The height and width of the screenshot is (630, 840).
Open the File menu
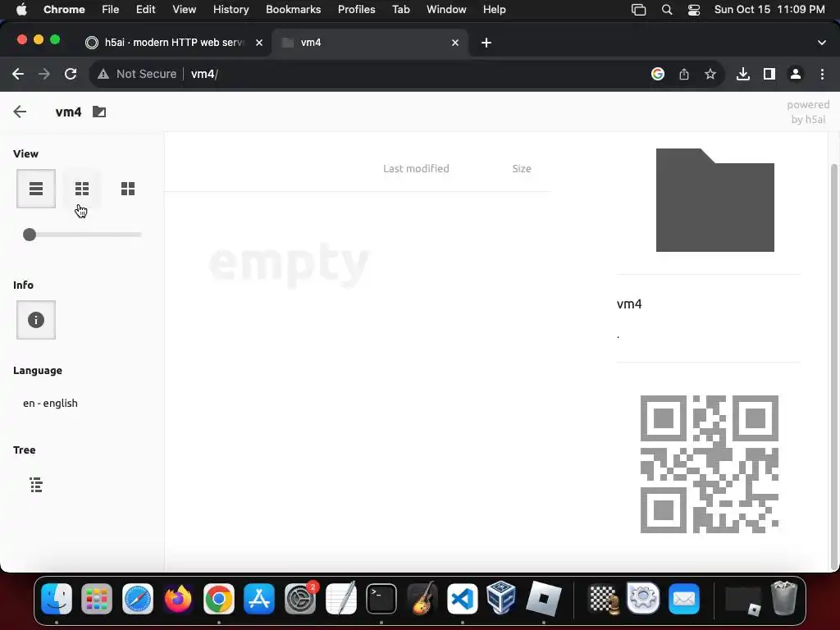click(111, 9)
